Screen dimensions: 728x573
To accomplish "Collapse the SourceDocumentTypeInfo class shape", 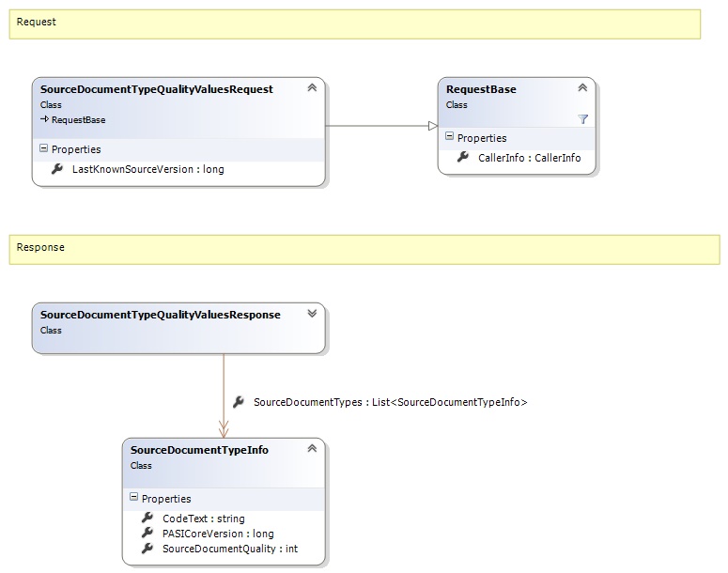I will 312,450.
